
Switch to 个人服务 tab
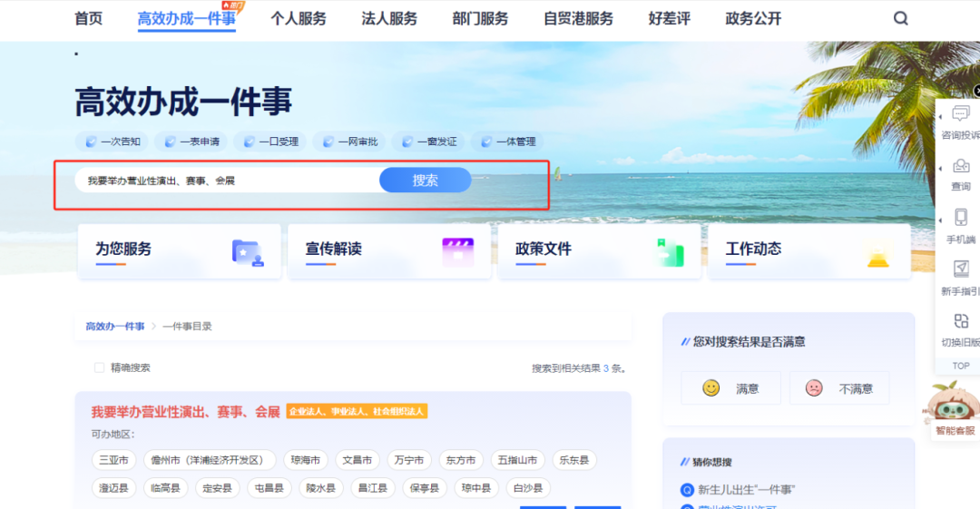(298, 18)
